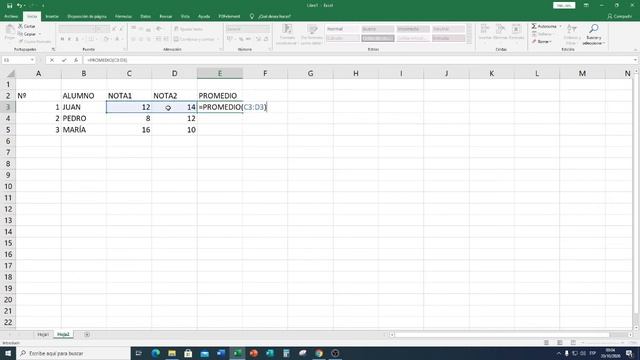Switch to Disposición de página tab
The height and width of the screenshot is (360, 640).
point(87,16)
